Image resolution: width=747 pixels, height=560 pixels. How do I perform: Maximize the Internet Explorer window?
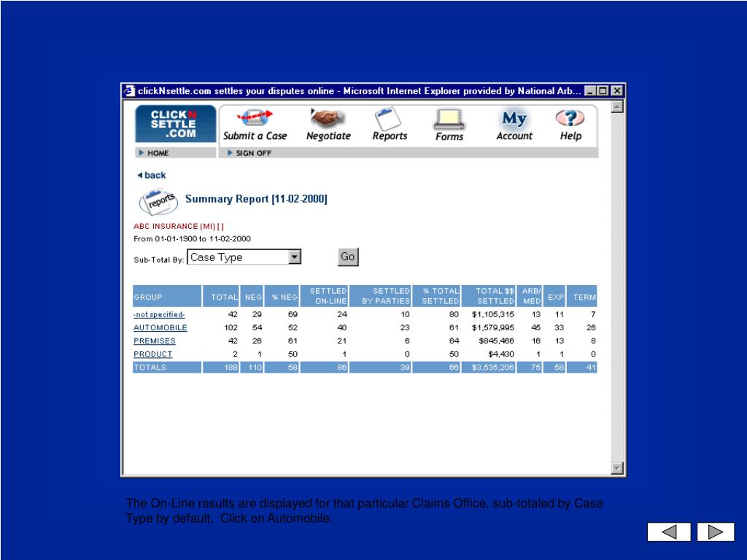[x=603, y=91]
